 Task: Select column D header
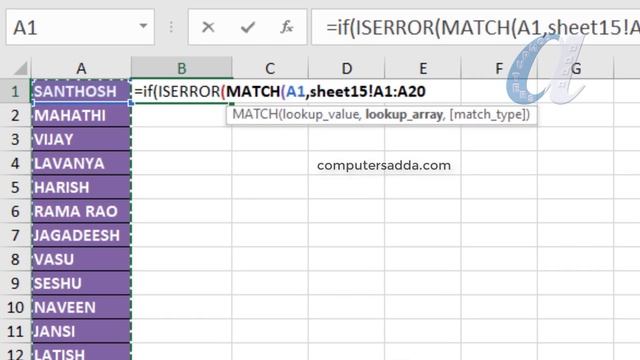click(347, 68)
